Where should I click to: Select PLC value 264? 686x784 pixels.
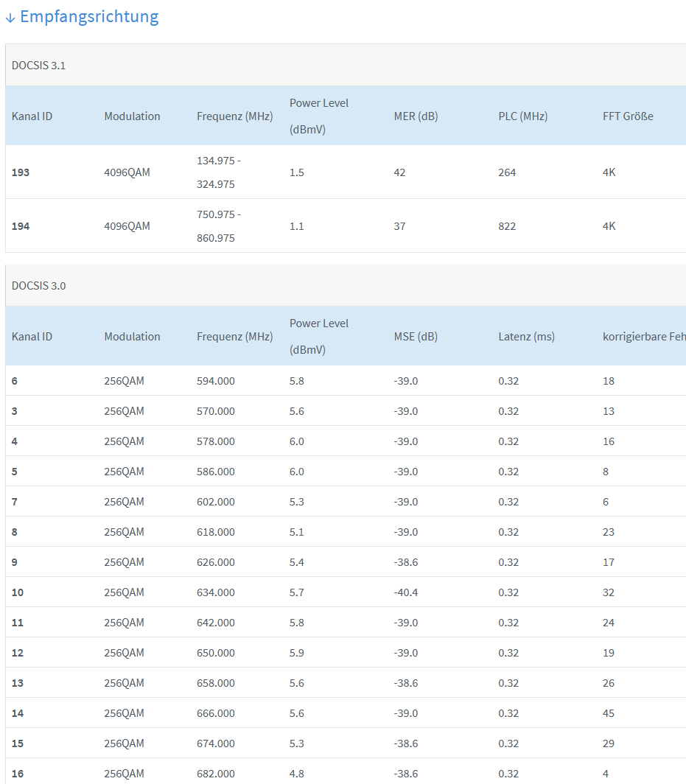click(507, 172)
